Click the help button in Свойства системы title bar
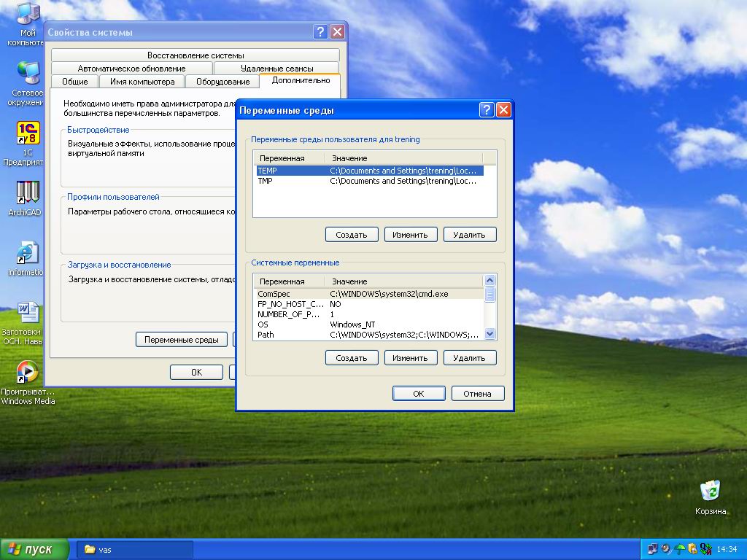 (321, 32)
